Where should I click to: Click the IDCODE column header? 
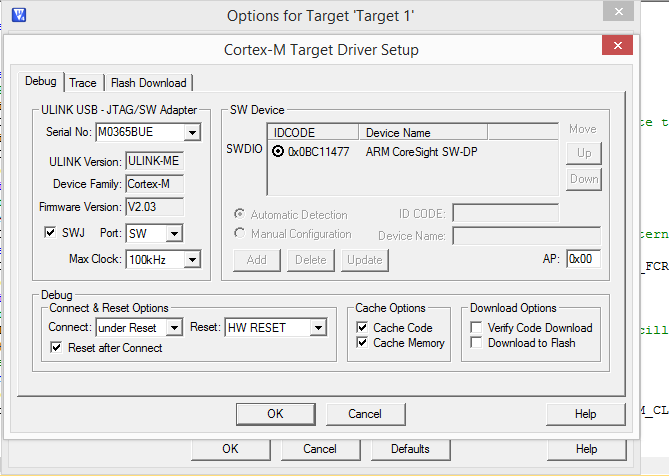click(313, 132)
